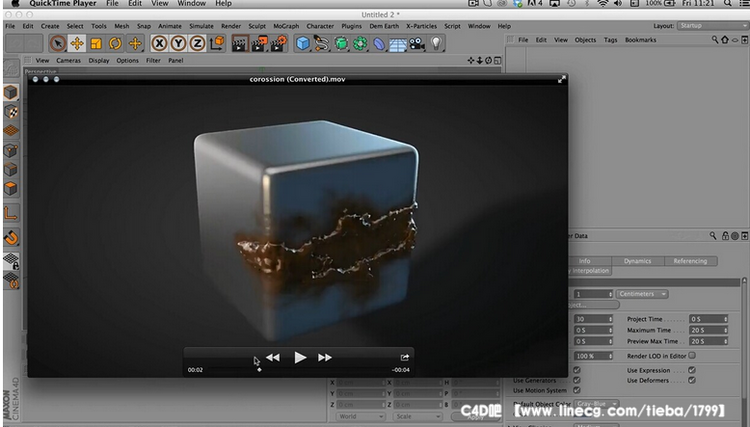
Task: Add a camera object
Action: pyautogui.click(x=417, y=44)
